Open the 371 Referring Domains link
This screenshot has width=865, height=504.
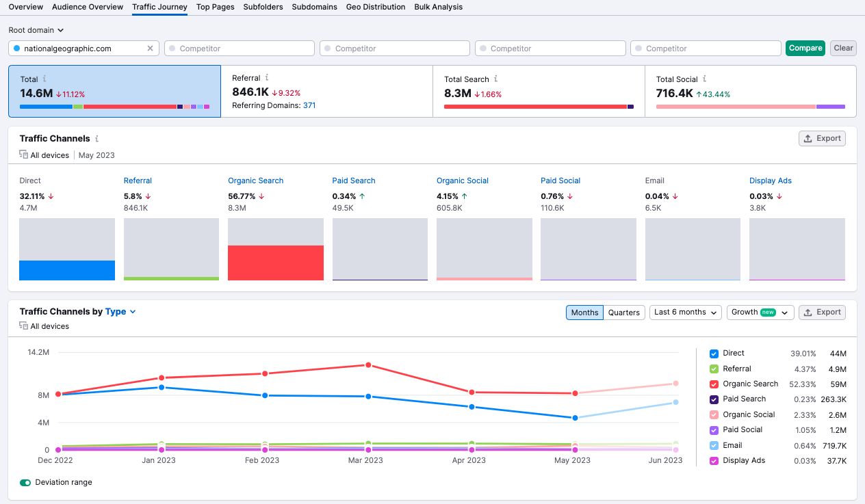point(309,106)
